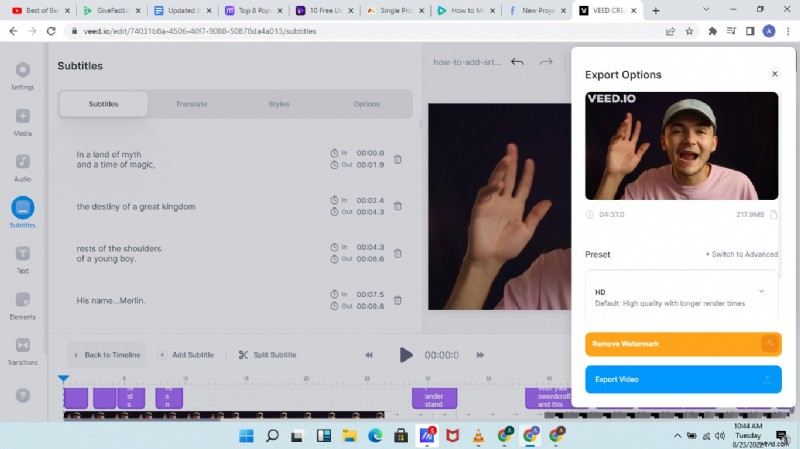The image size is (800, 449).
Task: Open the Settings sidebar icon
Action: 22,70
